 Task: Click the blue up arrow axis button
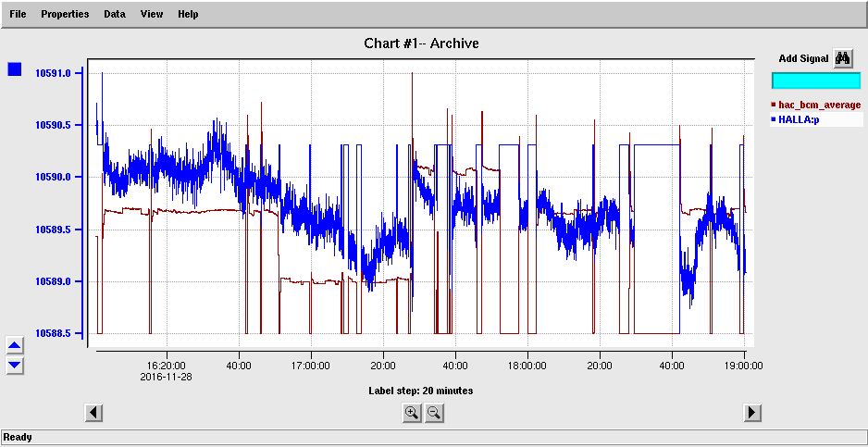(x=15, y=346)
